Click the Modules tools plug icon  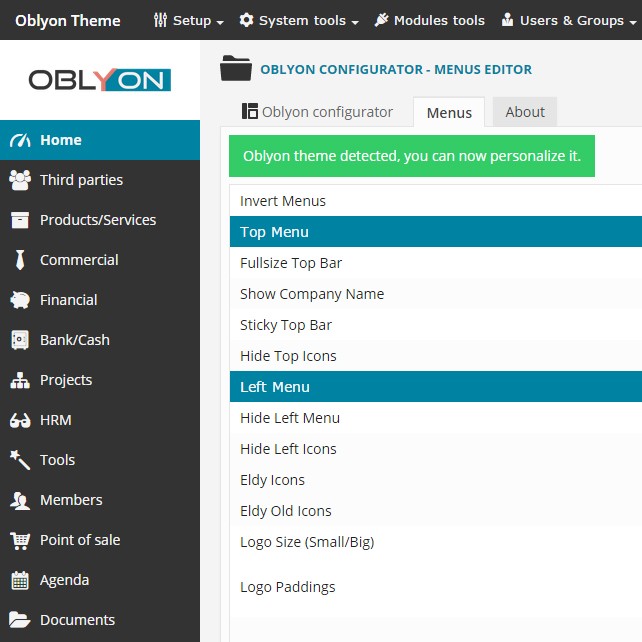point(381,20)
